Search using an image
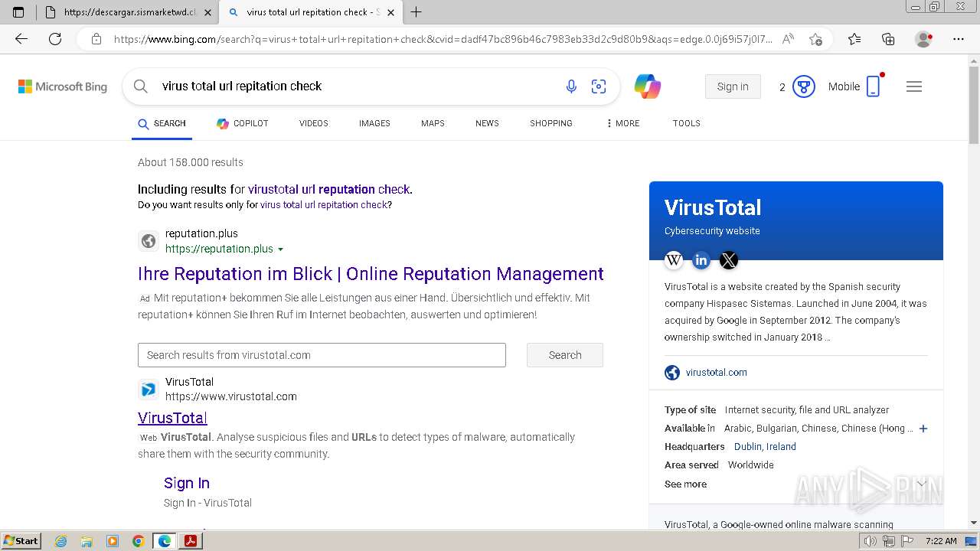This screenshot has height=551, width=980. coord(599,86)
